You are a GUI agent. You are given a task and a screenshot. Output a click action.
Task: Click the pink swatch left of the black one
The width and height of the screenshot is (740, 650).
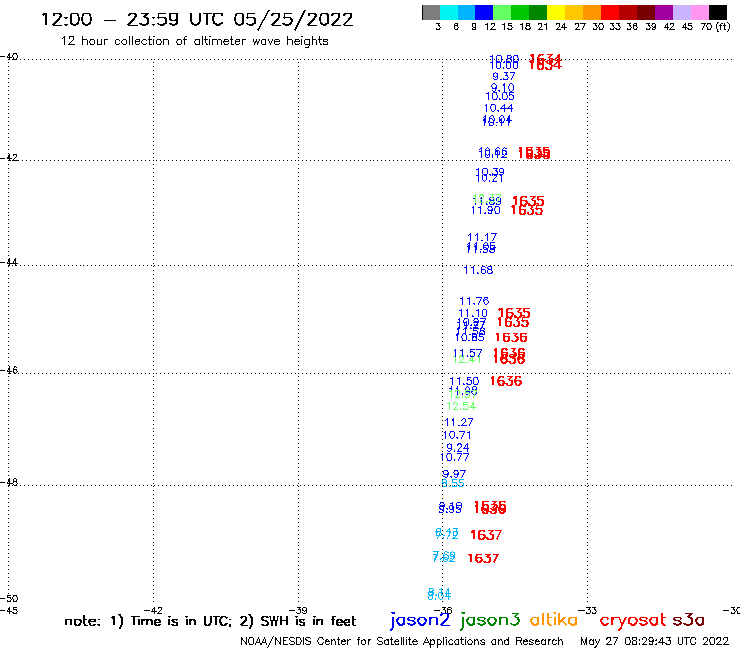[699, 12]
